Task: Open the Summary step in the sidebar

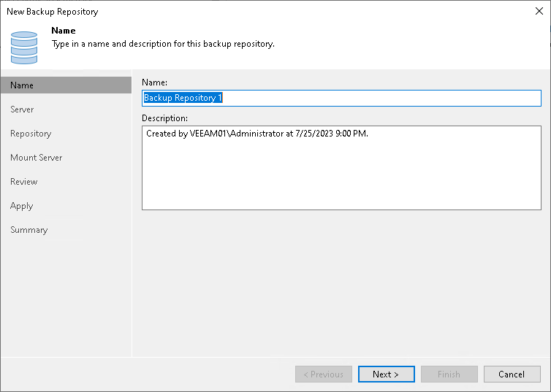Action: 28,230
